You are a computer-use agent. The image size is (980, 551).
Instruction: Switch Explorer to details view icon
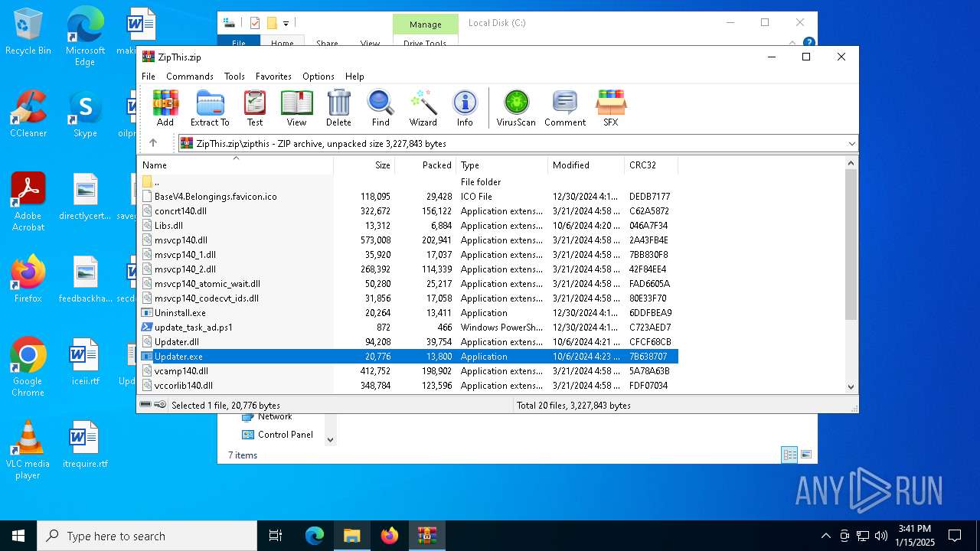[x=789, y=455]
